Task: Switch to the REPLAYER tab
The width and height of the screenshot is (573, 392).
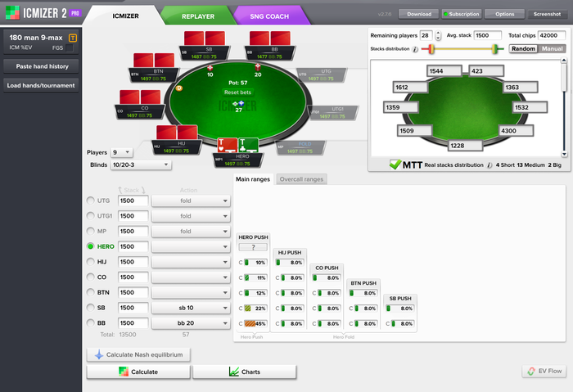Action: tap(198, 16)
